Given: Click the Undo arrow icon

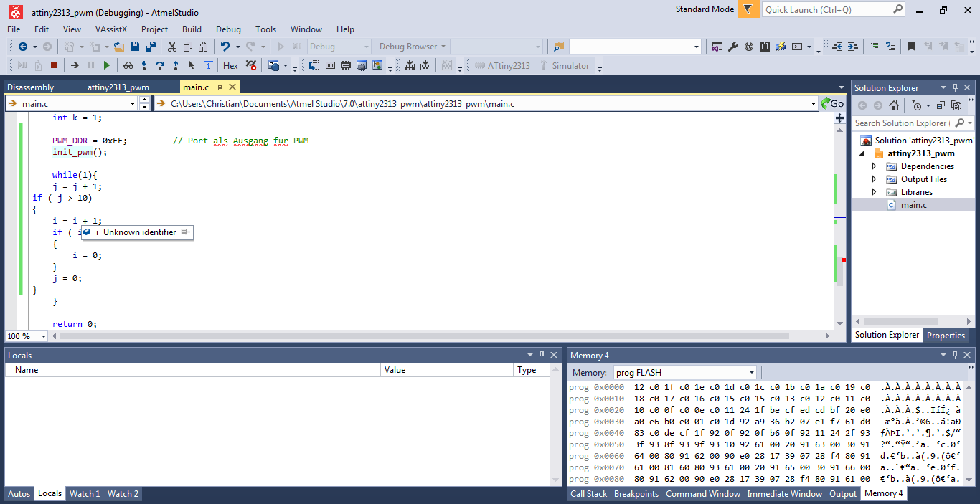Looking at the screenshot, I should [x=225, y=47].
